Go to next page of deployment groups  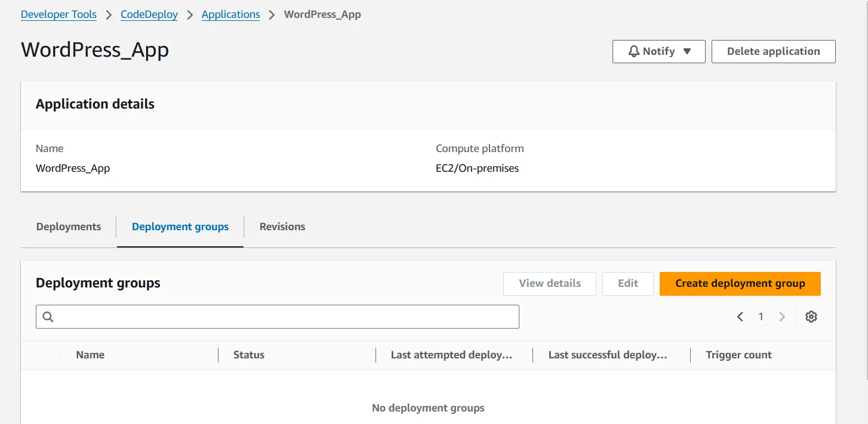782,317
